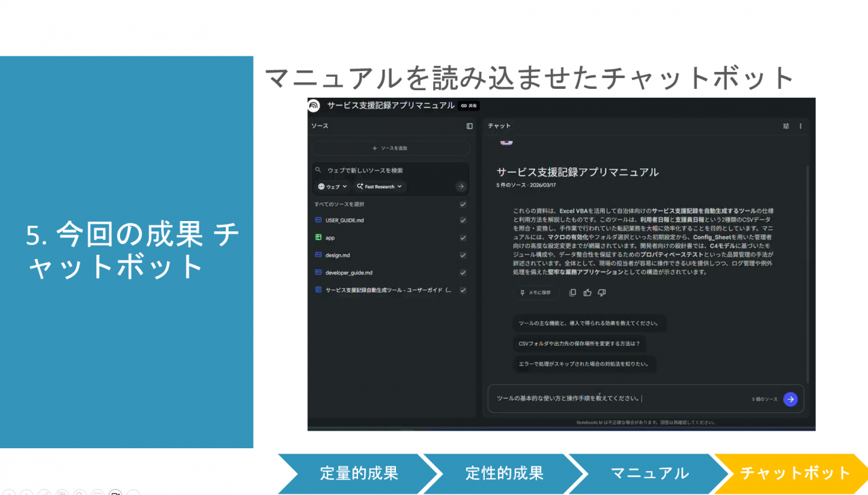Focus the ウェブで新しいソースを検索 search field
The image size is (868, 495).
click(391, 170)
